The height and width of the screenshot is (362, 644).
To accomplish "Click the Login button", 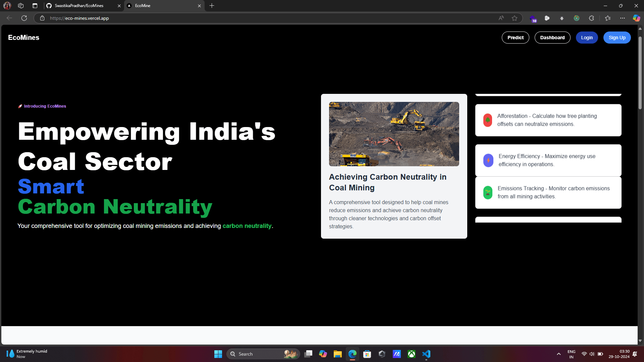I will [587, 38].
